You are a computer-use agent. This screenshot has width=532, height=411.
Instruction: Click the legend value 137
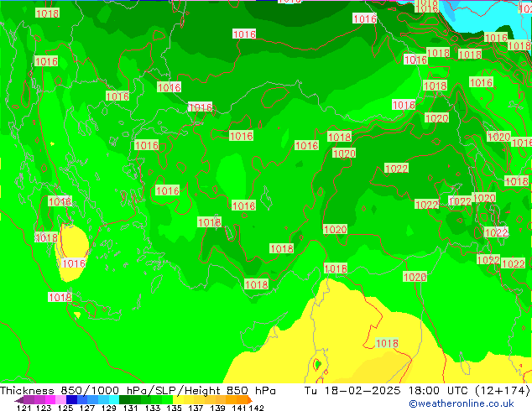(x=196, y=408)
